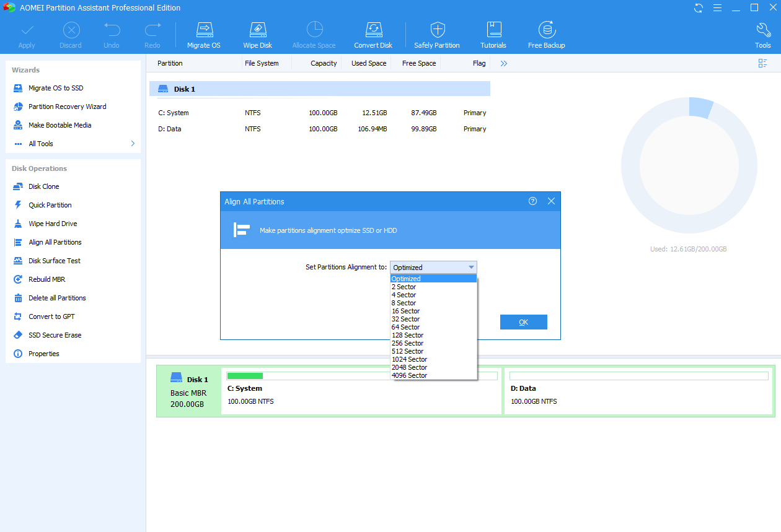Toggle the view mode icon at top right
The image size is (781, 532).
(x=762, y=63)
